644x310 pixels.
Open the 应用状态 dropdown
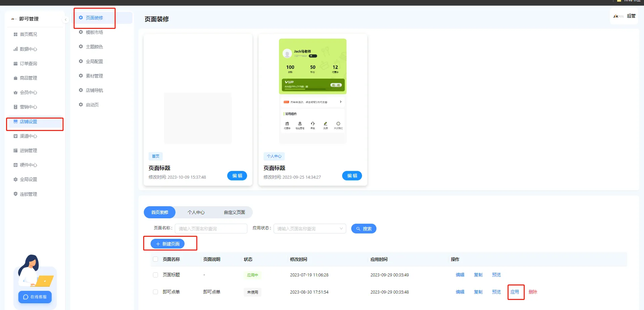click(310, 229)
